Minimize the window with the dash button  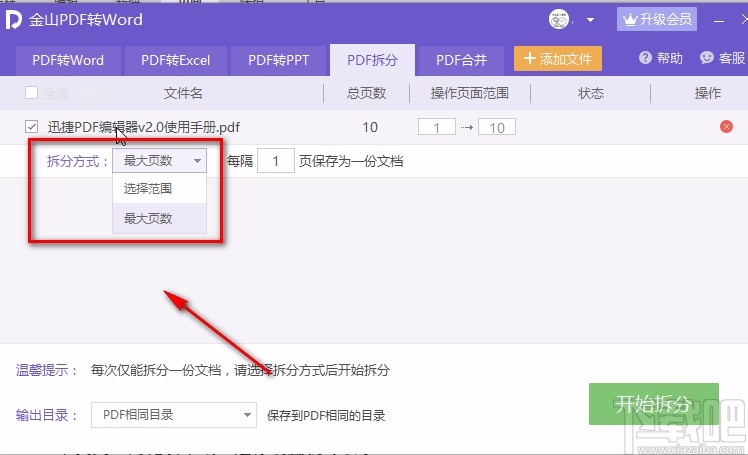pyautogui.click(x=719, y=21)
